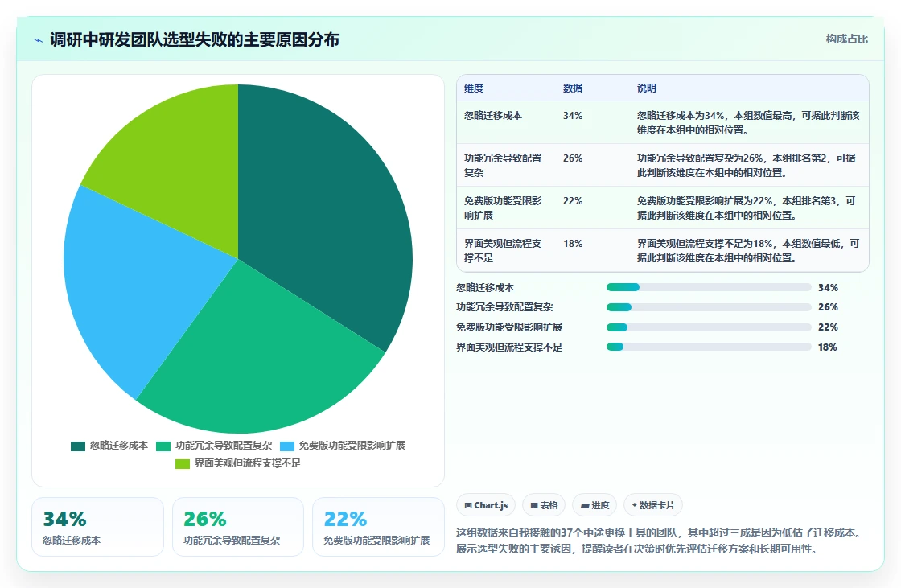Click the 22% 免费版功能受限影响扩展 stat card

click(x=379, y=527)
